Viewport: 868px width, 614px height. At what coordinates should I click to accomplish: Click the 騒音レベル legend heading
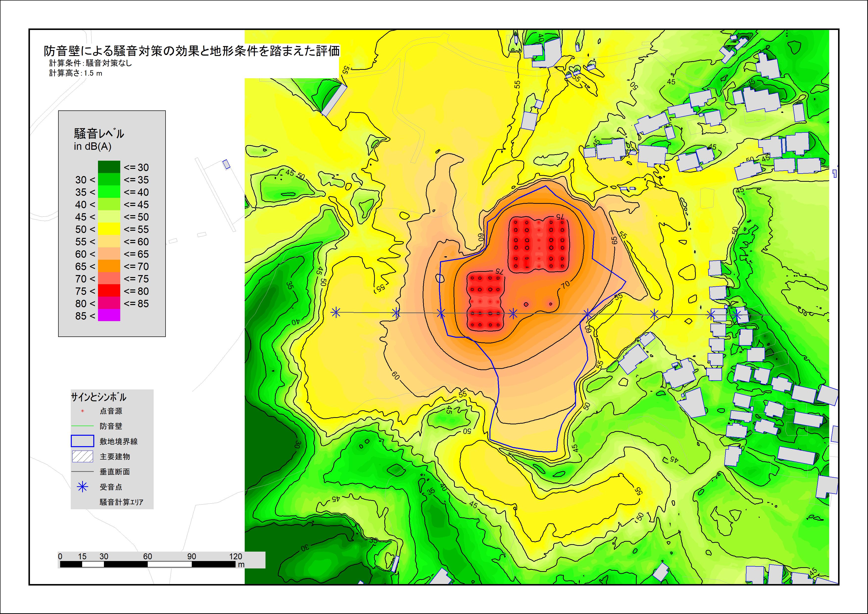coord(99,133)
